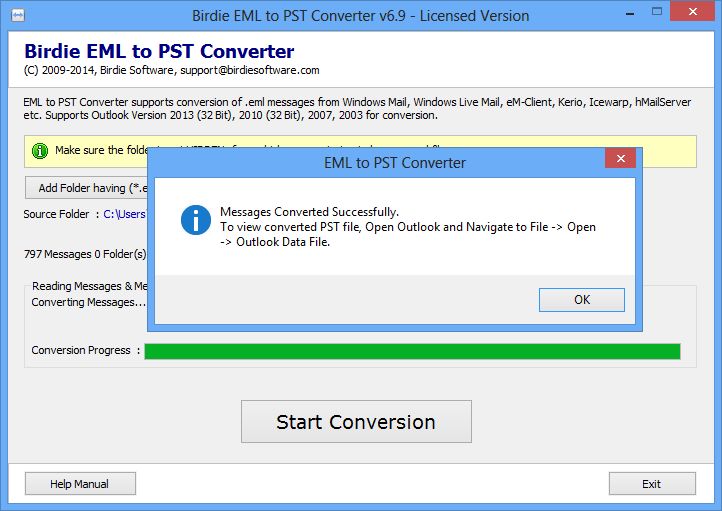Click the green info icon in yellow notice
722x511 pixels.
[x=40, y=151]
